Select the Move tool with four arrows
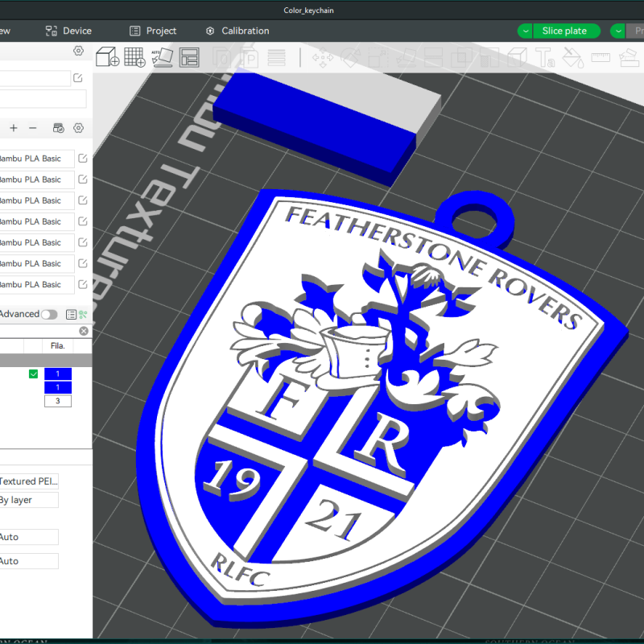644x644 pixels. click(x=323, y=57)
